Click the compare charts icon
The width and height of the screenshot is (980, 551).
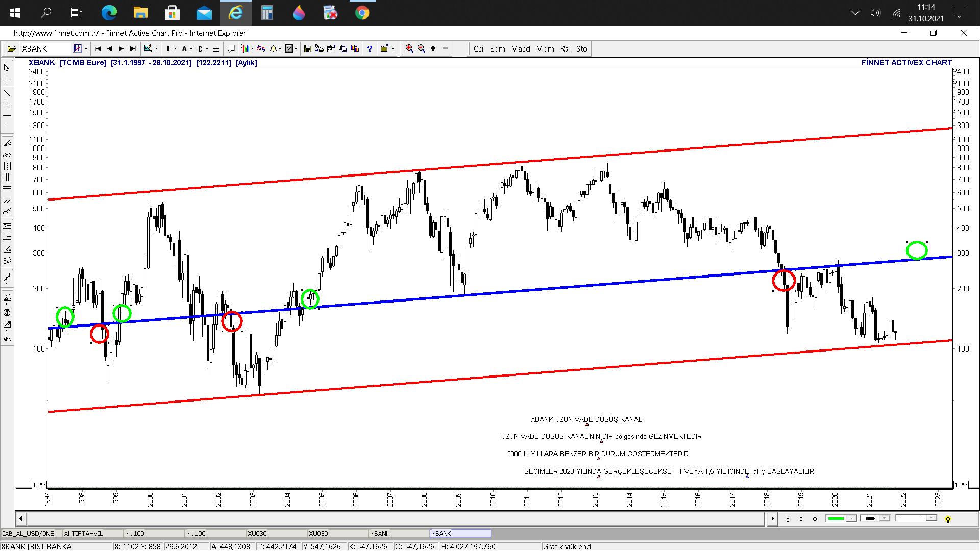pos(261,49)
